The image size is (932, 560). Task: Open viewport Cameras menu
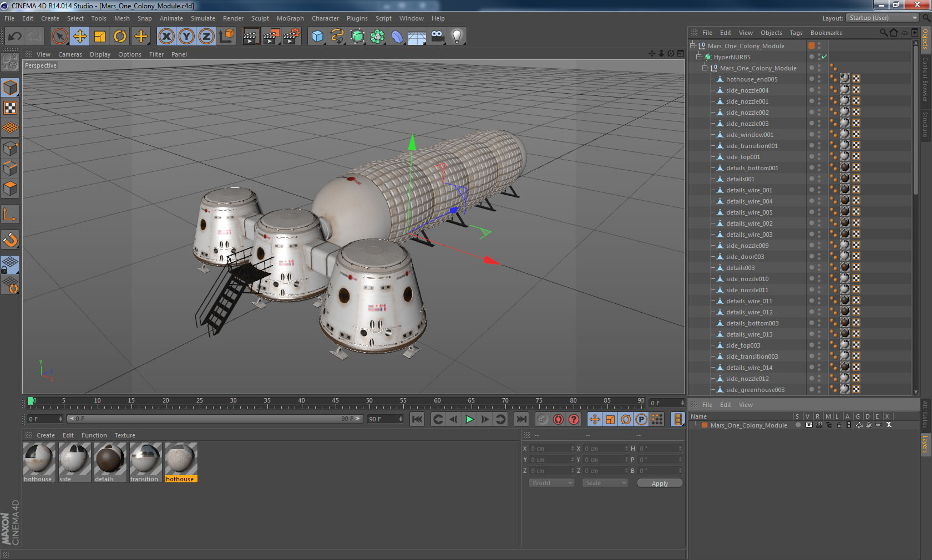coord(70,54)
